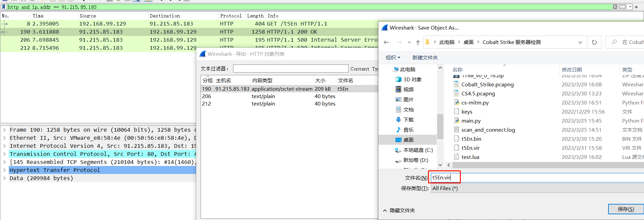
Task: Open the Downloads (下载) folder in sidebar
Action: click(x=408, y=120)
